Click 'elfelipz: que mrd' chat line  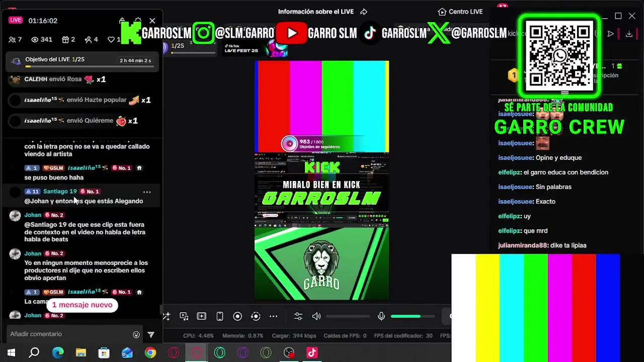[523, 231]
